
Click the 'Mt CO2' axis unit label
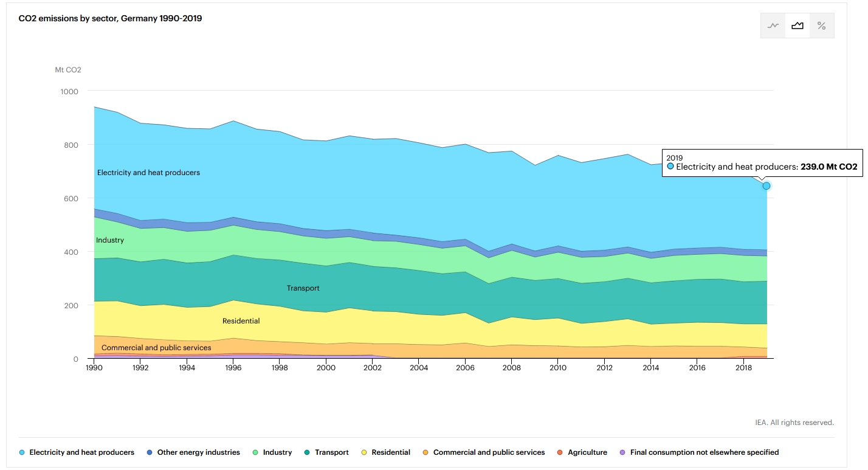pyautogui.click(x=68, y=69)
